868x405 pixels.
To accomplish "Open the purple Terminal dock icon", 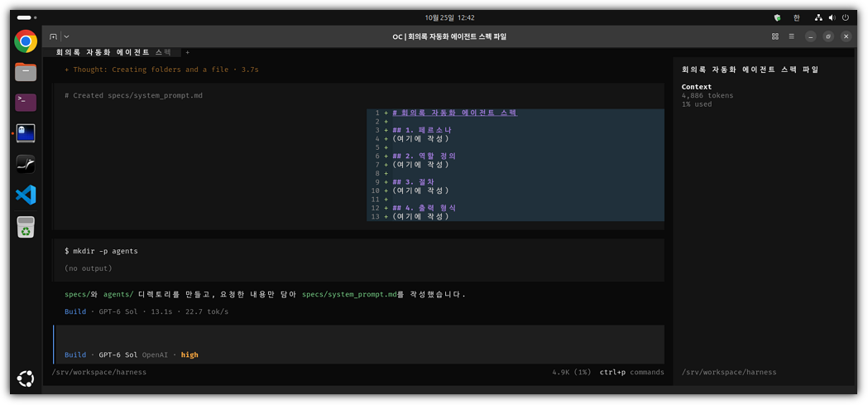I will click(x=26, y=103).
